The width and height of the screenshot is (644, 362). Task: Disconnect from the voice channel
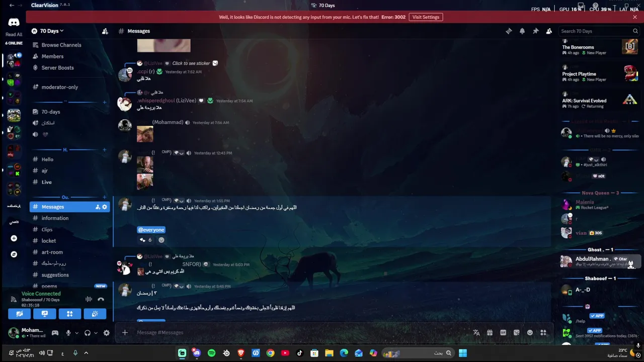(101, 299)
